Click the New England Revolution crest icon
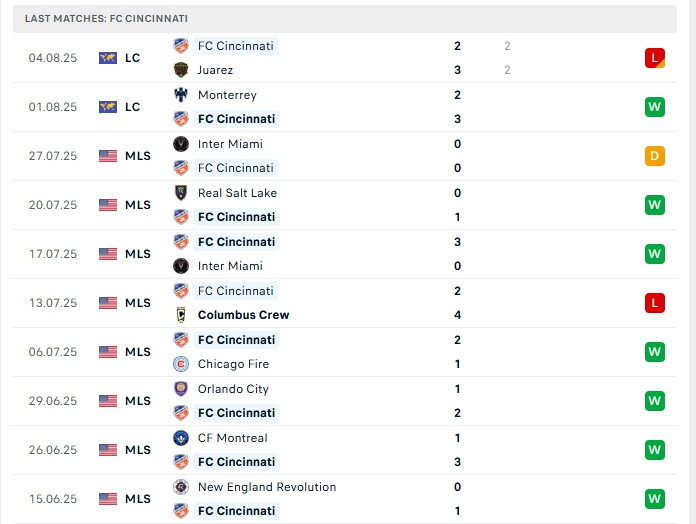The image size is (696, 524). click(x=181, y=487)
